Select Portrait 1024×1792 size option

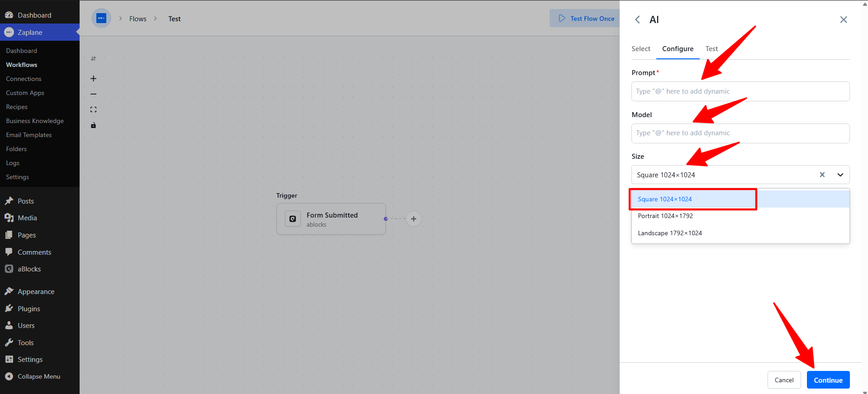pos(740,216)
